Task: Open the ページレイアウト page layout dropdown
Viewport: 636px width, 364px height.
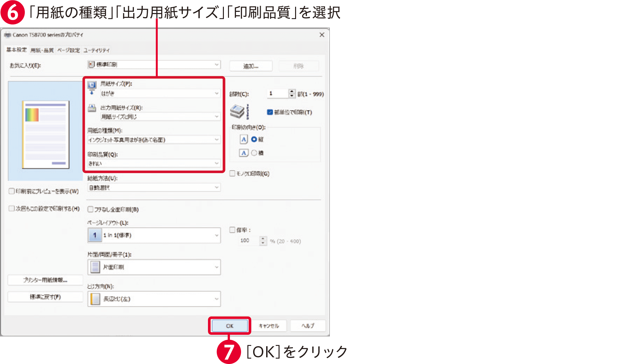Action: [154, 235]
